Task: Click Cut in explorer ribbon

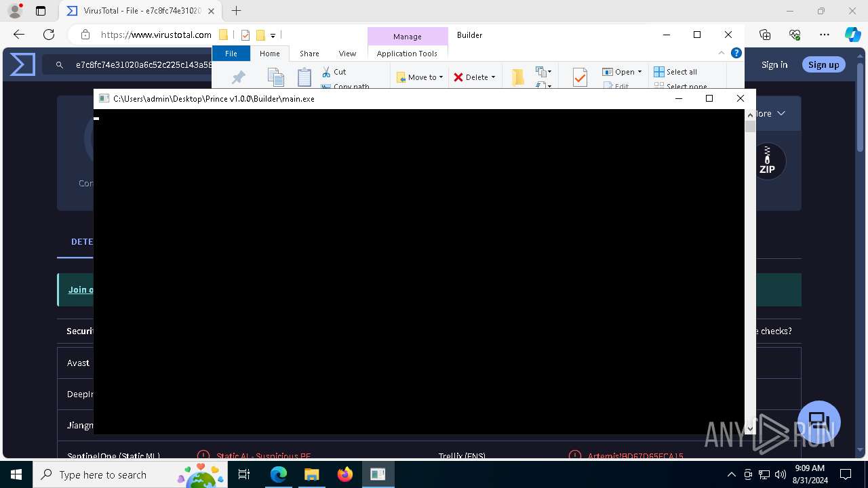Action: coord(334,71)
